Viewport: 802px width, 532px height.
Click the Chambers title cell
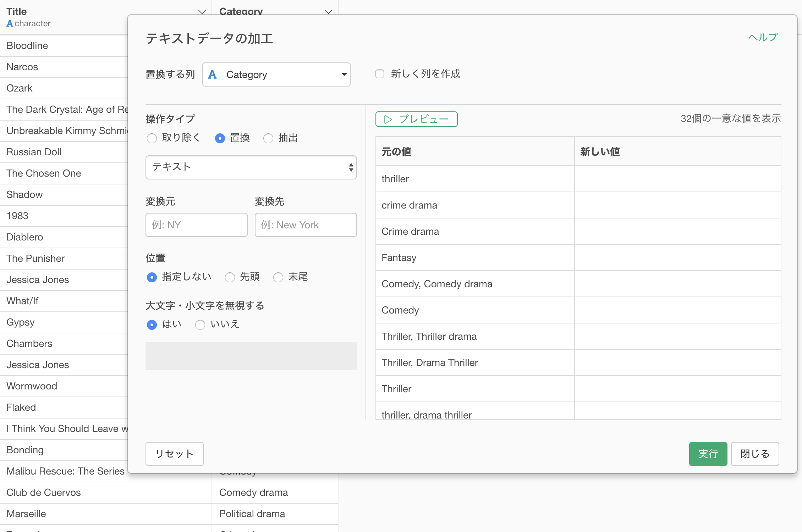point(64,344)
